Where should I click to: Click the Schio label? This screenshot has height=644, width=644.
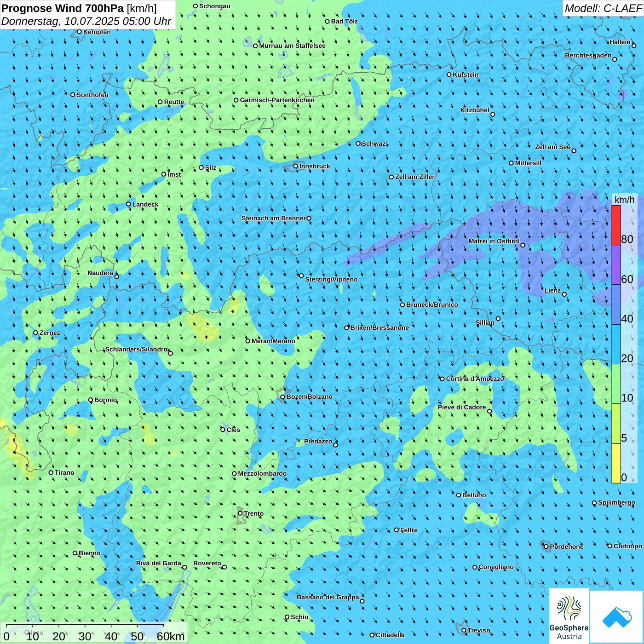(299, 617)
